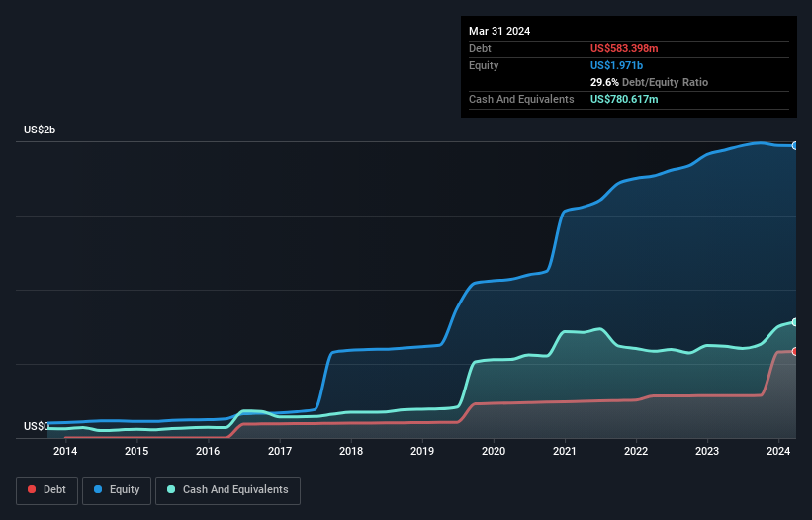
Task: Click the US$583.398m debt value
Action: tap(624, 48)
